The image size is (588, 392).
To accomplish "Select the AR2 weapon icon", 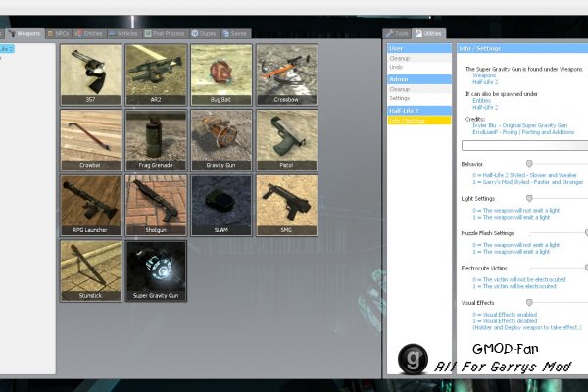I will pos(156,74).
